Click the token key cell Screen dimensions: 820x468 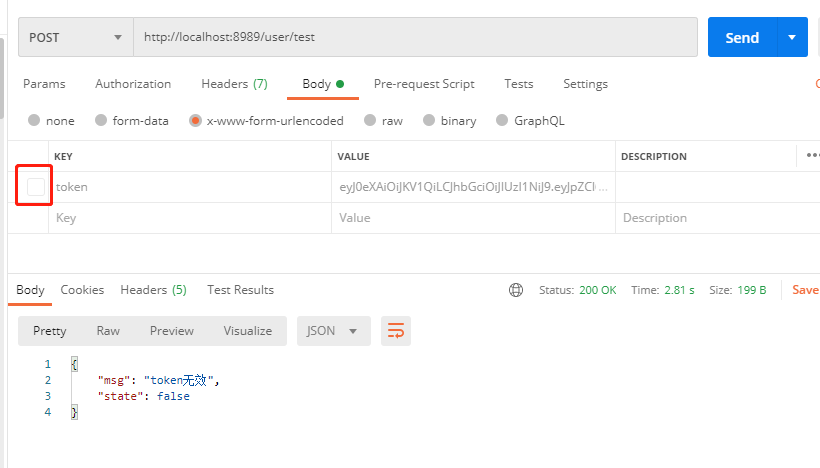pyautogui.click(x=190, y=187)
